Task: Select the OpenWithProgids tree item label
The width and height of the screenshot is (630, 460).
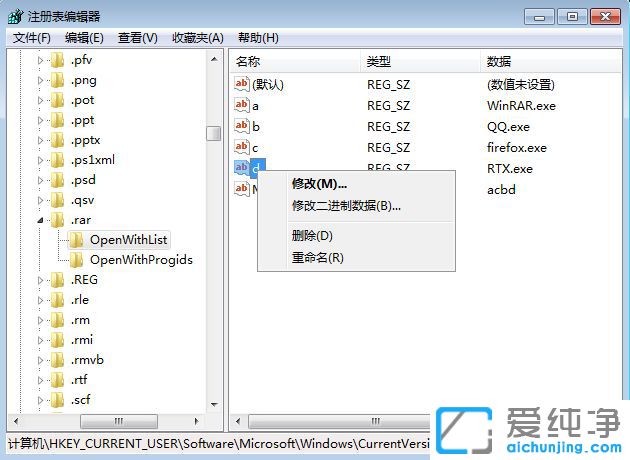Action: [x=141, y=260]
